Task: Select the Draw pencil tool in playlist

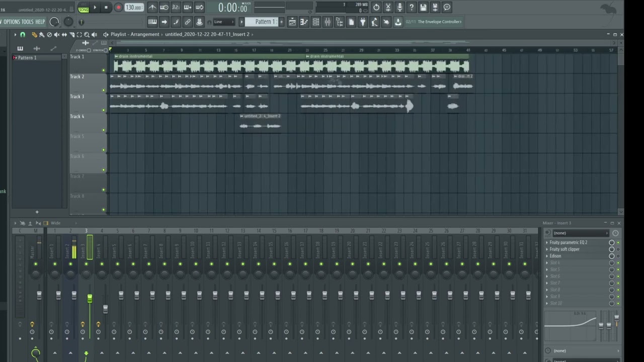Action: tap(34, 35)
